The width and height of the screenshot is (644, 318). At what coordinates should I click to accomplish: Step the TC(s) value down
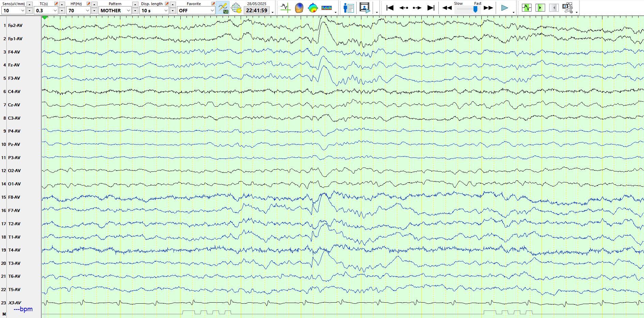coord(62,11)
